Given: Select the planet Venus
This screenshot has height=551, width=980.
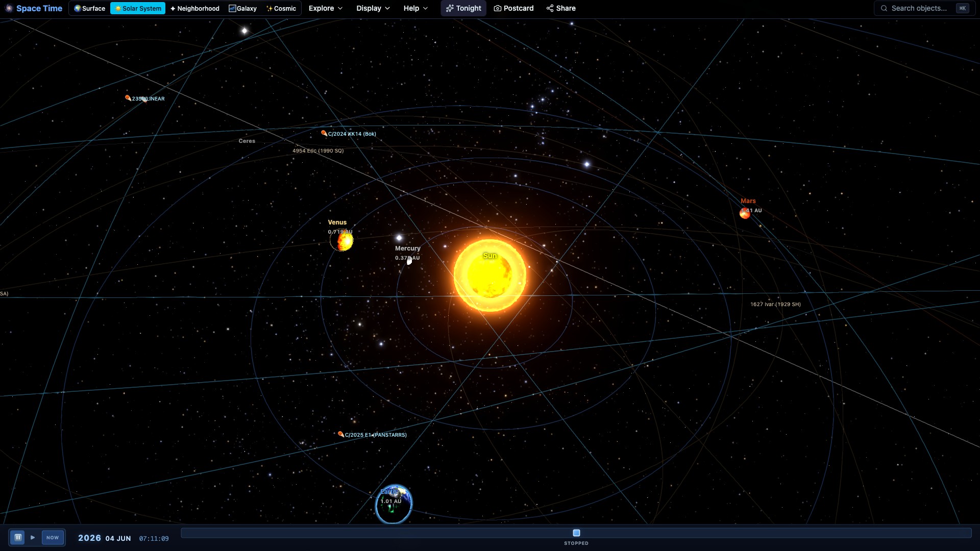Looking at the screenshot, I should tap(341, 240).
